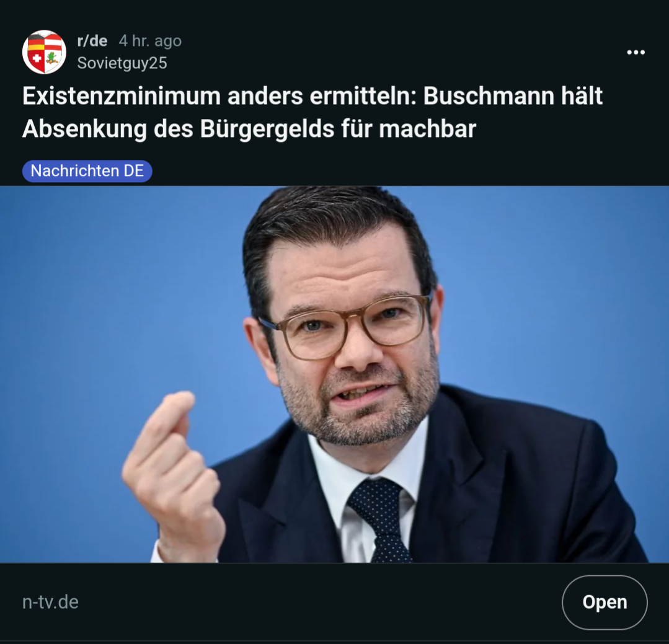
Task: View Sovietguy25's user profile
Action: pyautogui.click(x=122, y=63)
